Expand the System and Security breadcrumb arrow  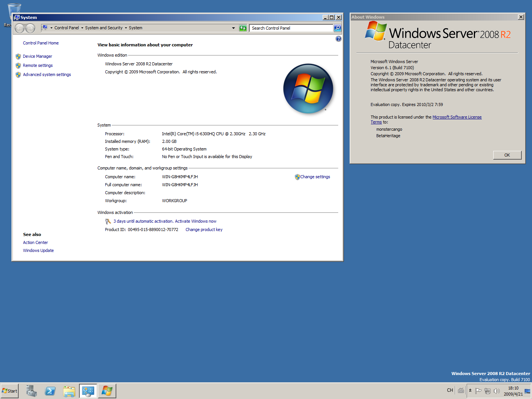pyautogui.click(x=126, y=28)
